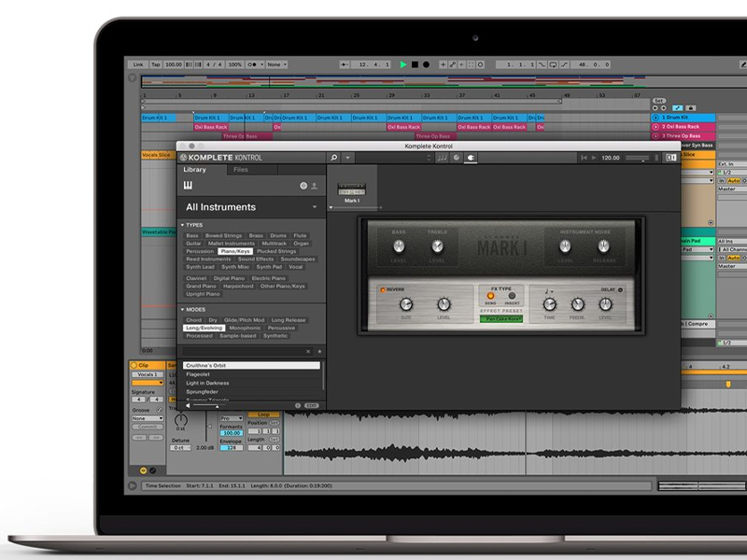Toggle the transport Loop switch icon
Screen dimensions: 747x560
[x=553, y=64]
